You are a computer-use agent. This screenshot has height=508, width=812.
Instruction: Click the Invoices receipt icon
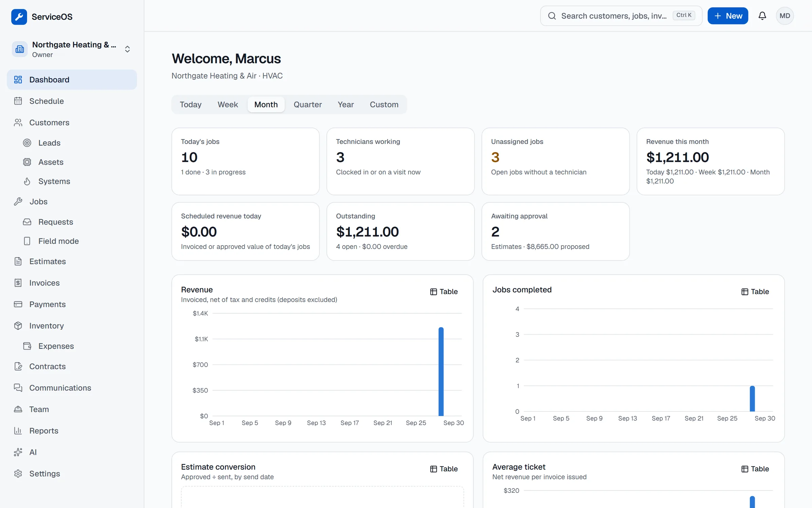coord(18,283)
